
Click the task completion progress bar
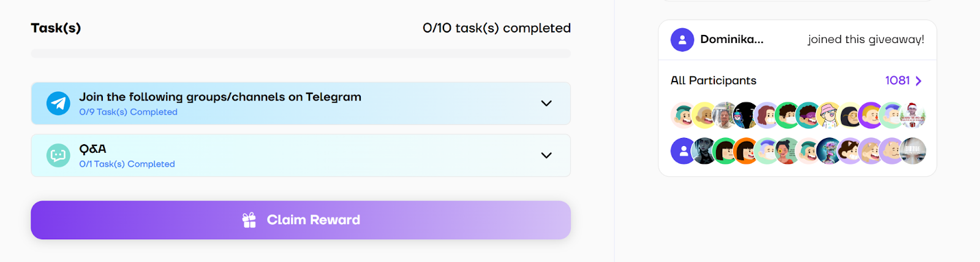301,54
